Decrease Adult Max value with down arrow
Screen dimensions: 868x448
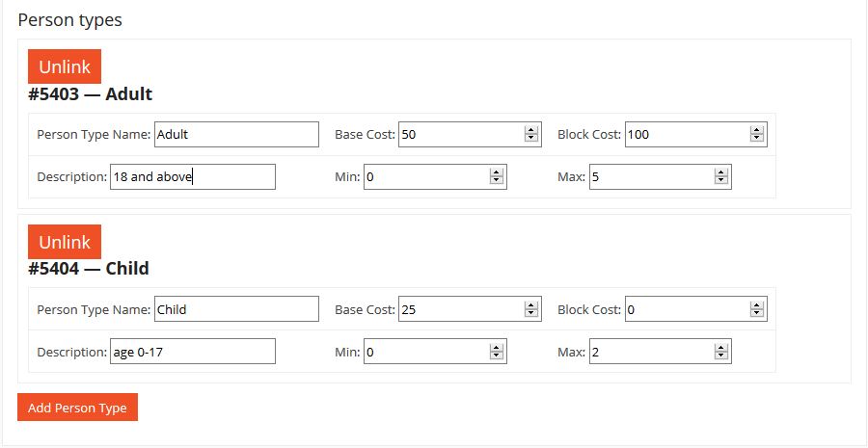coord(720,180)
